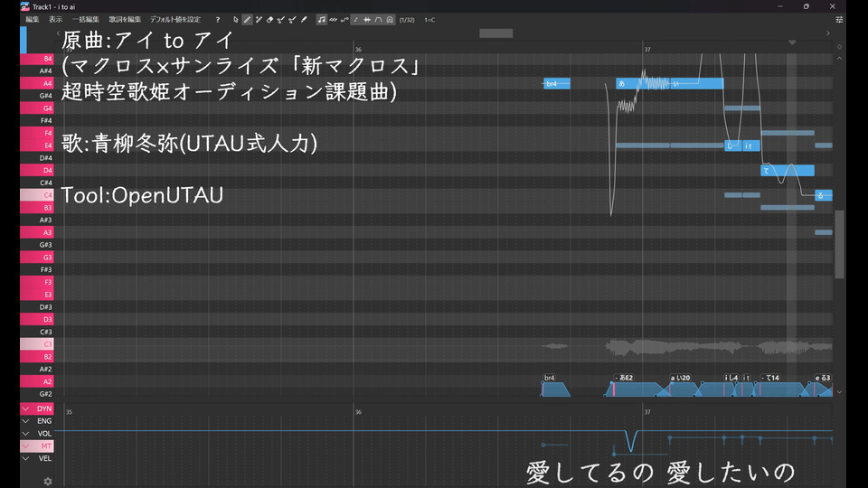Expand the ENG expression chevron
868x488 pixels.
pos(25,421)
